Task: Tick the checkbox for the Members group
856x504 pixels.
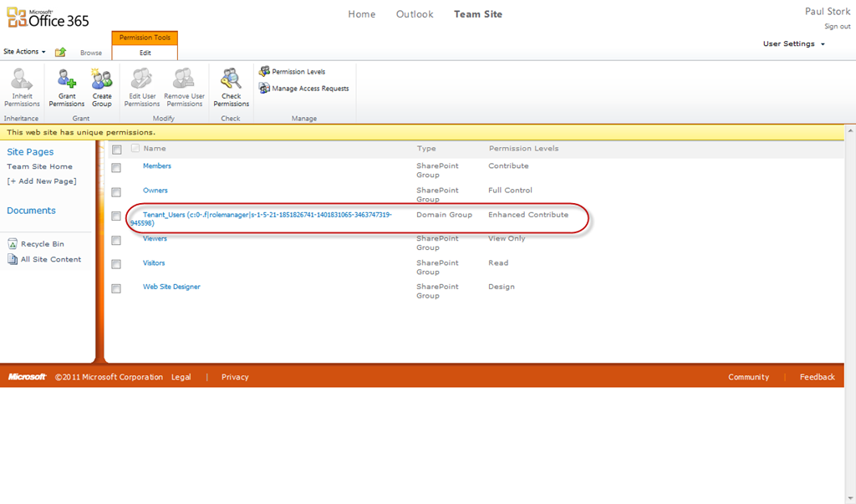Action: point(117,167)
